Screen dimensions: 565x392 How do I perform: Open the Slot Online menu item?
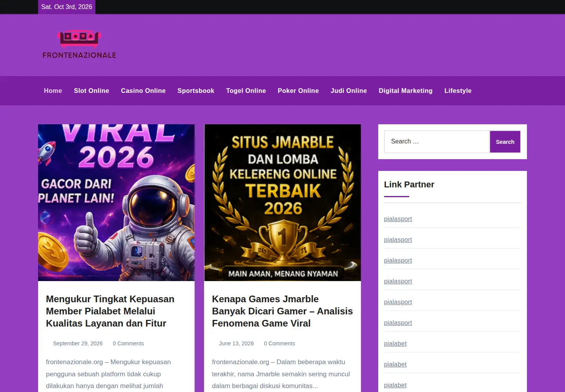pyautogui.click(x=91, y=91)
